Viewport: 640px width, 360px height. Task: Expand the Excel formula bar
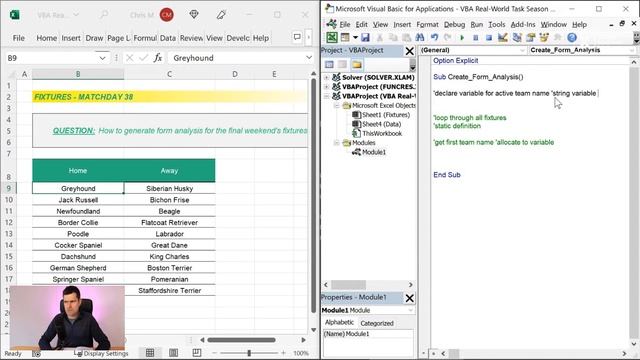click(309, 58)
